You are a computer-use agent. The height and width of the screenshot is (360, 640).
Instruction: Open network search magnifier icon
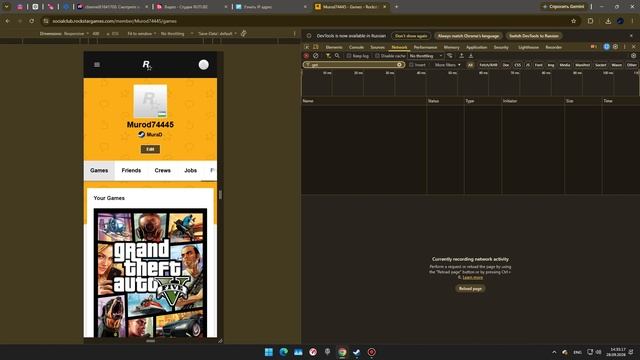(337, 56)
